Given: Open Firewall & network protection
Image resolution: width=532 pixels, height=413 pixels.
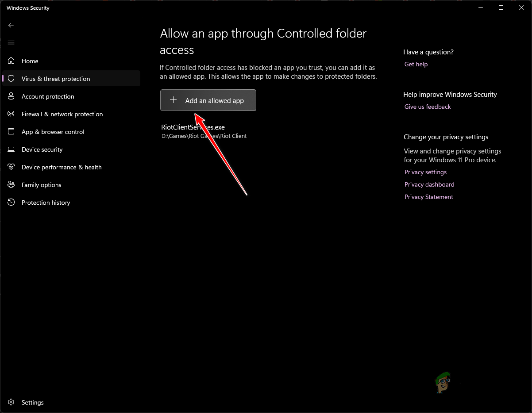Looking at the screenshot, I should pyautogui.click(x=62, y=114).
